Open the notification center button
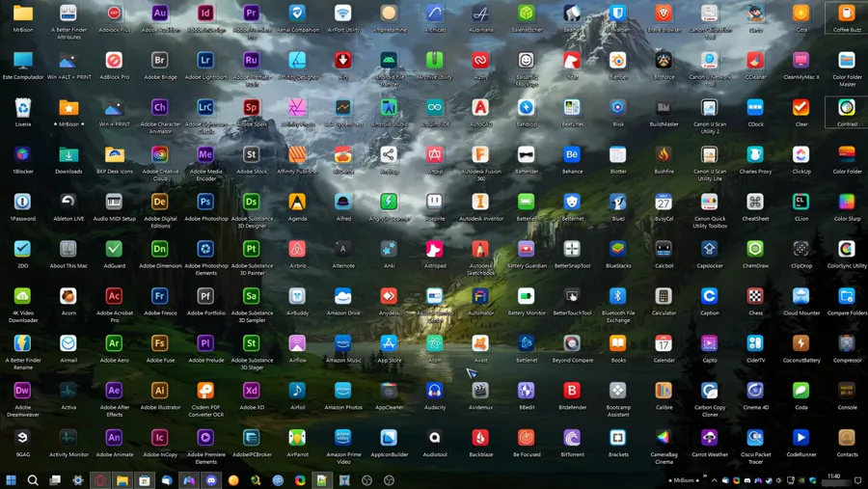 point(858,480)
